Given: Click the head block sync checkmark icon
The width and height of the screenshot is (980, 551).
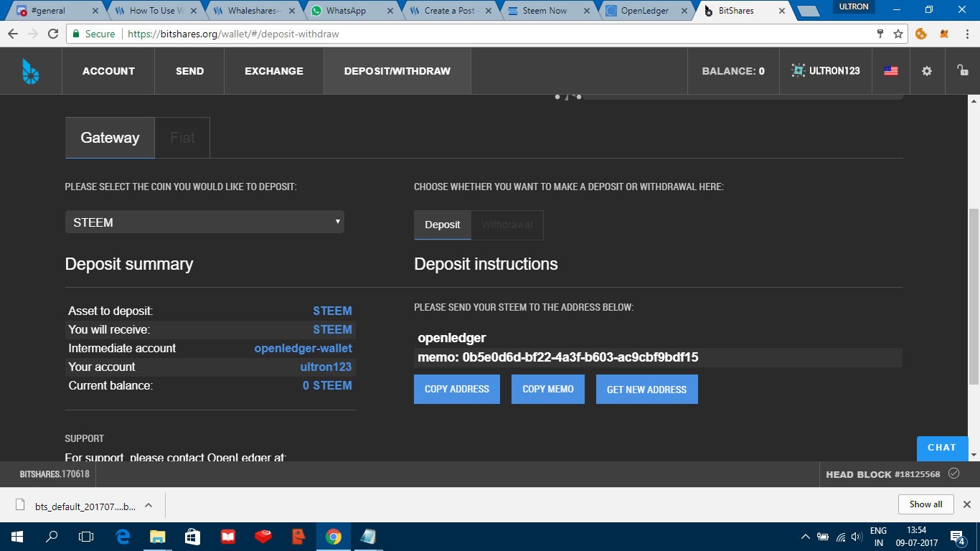Looking at the screenshot, I should 953,474.
